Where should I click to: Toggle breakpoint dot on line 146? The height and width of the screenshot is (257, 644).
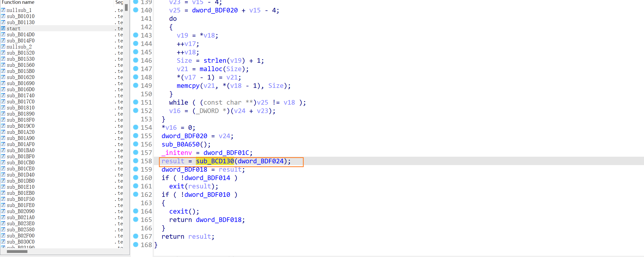[136, 60]
